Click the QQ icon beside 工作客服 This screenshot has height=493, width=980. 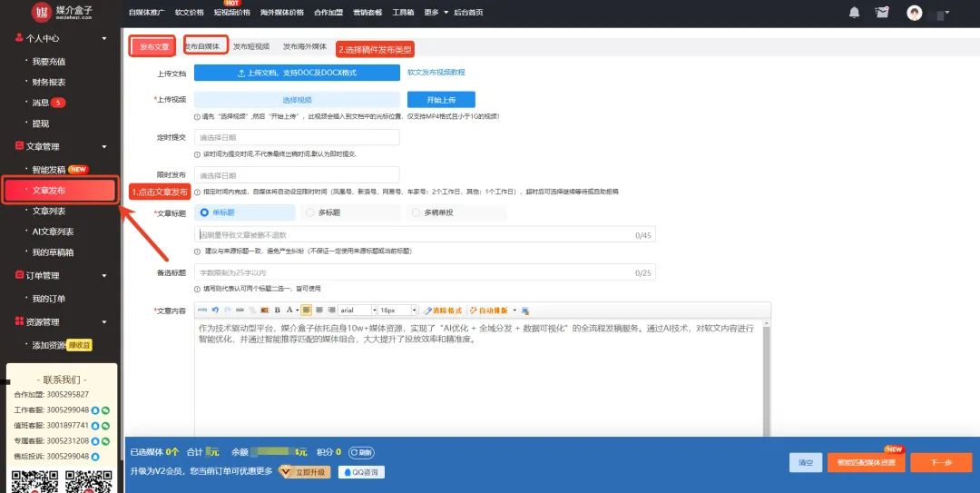(94, 410)
